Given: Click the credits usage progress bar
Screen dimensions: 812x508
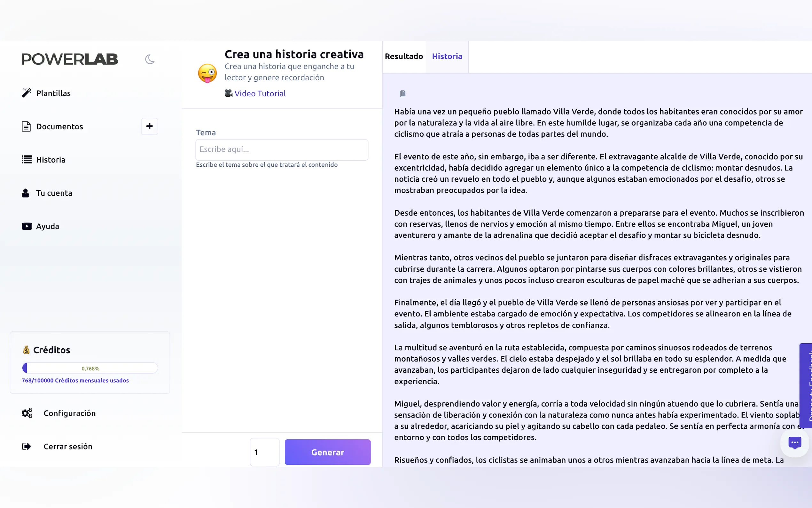Looking at the screenshot, I should (x=90, y=368).
